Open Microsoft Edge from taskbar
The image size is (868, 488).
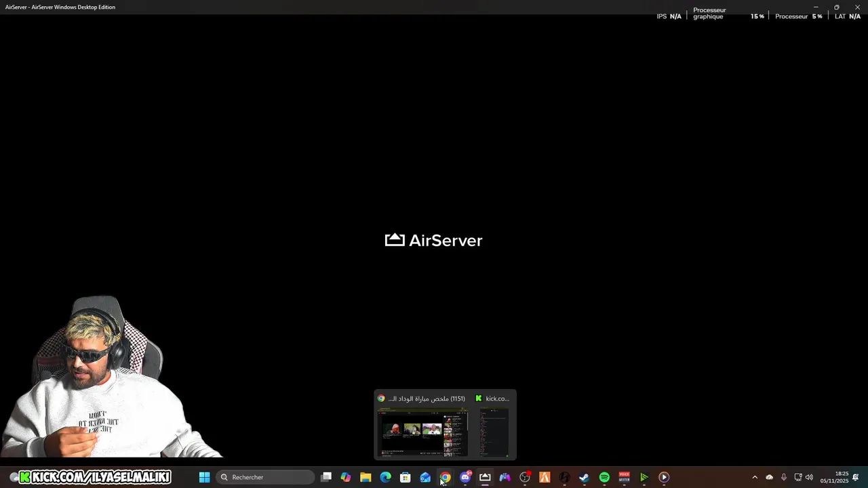pos(385,477)
